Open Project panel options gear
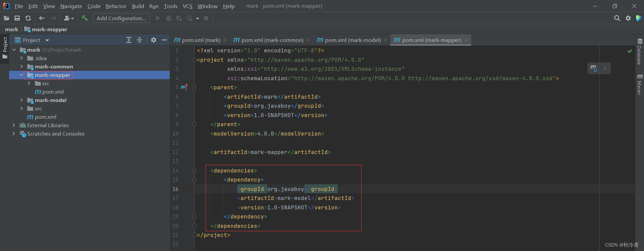The height and width of the screenshot is (251, 644). tap(154, 40)
